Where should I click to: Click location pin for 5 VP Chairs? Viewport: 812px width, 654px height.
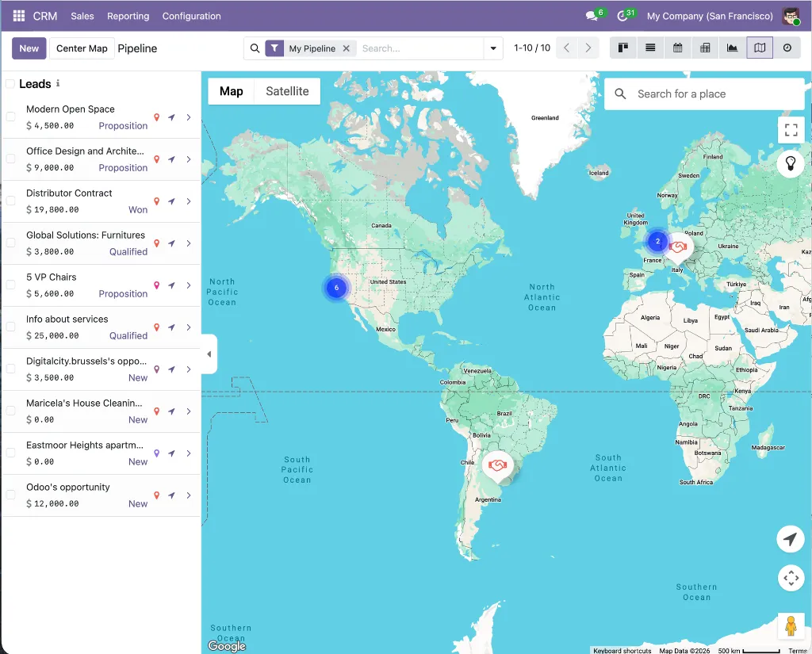click(156, 285)
